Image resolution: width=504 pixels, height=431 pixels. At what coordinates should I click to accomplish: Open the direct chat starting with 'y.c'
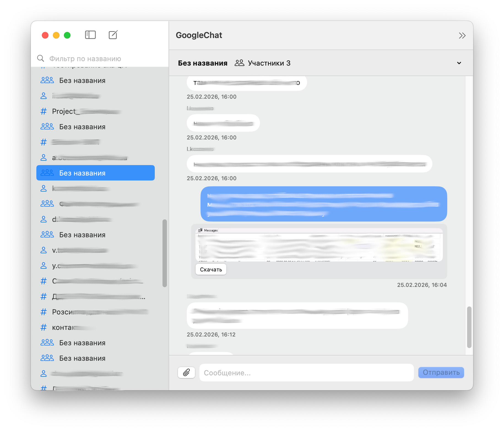point(96,266)
